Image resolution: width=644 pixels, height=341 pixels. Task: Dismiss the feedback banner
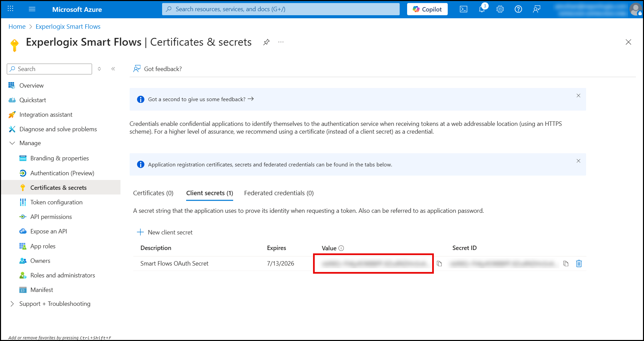pyautogui.click(x=578, y=96)
